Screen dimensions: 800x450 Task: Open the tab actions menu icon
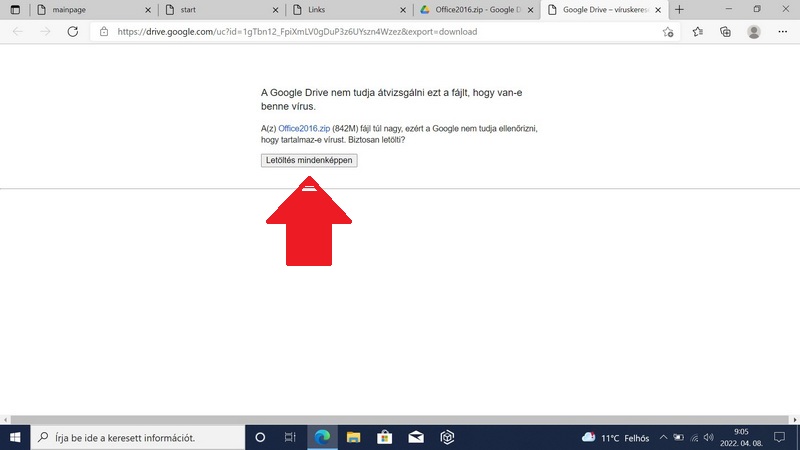pos(15,10)
